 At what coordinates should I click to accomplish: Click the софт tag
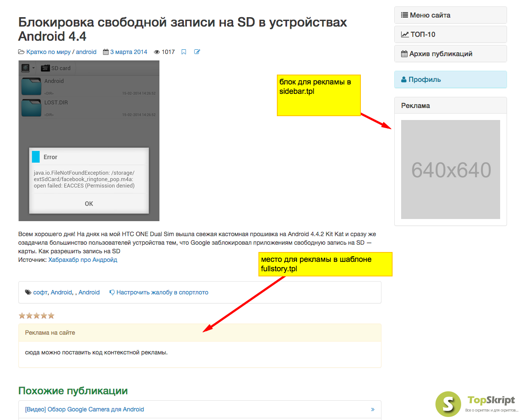point(40,292)
